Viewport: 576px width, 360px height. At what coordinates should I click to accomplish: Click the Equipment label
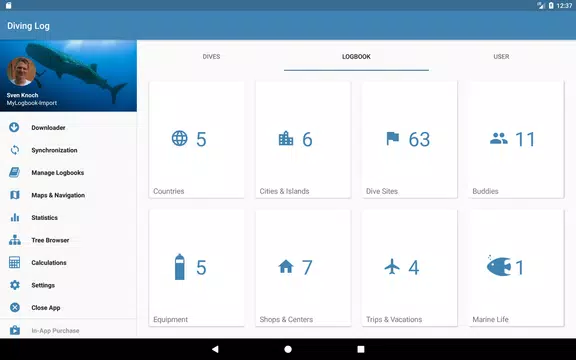coord(170,319)
